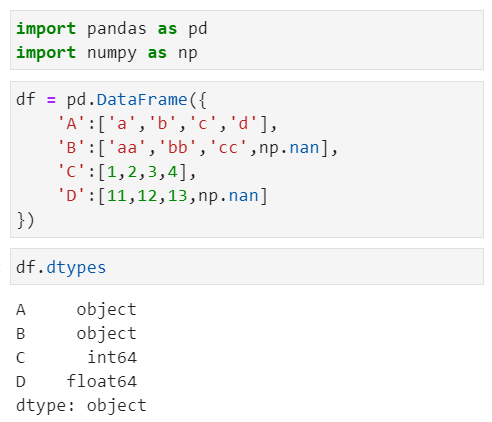This screenshot has width=492, height=422.
Task: Place cursor on column 'A' definition line
Action: [167, 124]
